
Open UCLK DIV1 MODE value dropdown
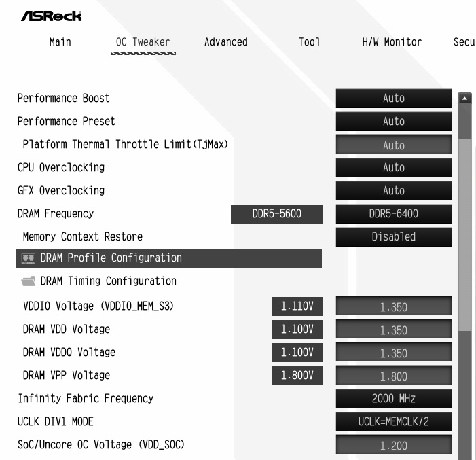click(x=393, y=422)
